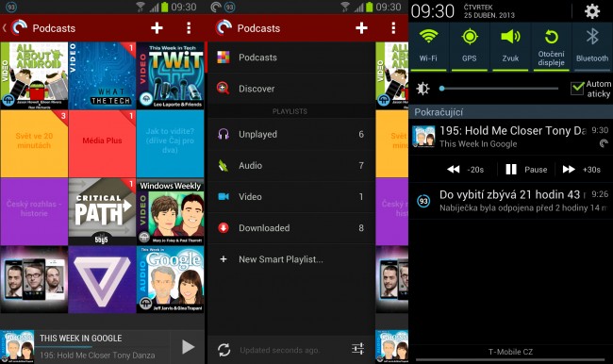This screenshot has height=364, width=613.
Task: Open the 195: Hold Me Closer notification
Action: click(510, 137)
